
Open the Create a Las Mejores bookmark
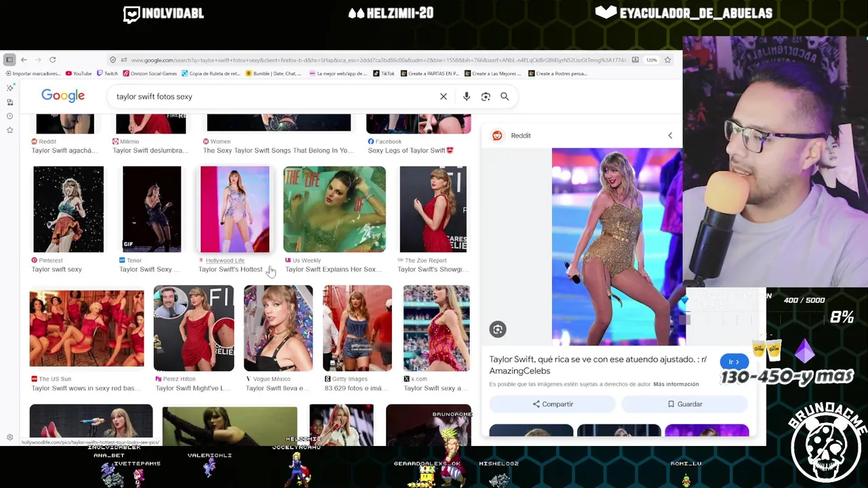point(493,73)
